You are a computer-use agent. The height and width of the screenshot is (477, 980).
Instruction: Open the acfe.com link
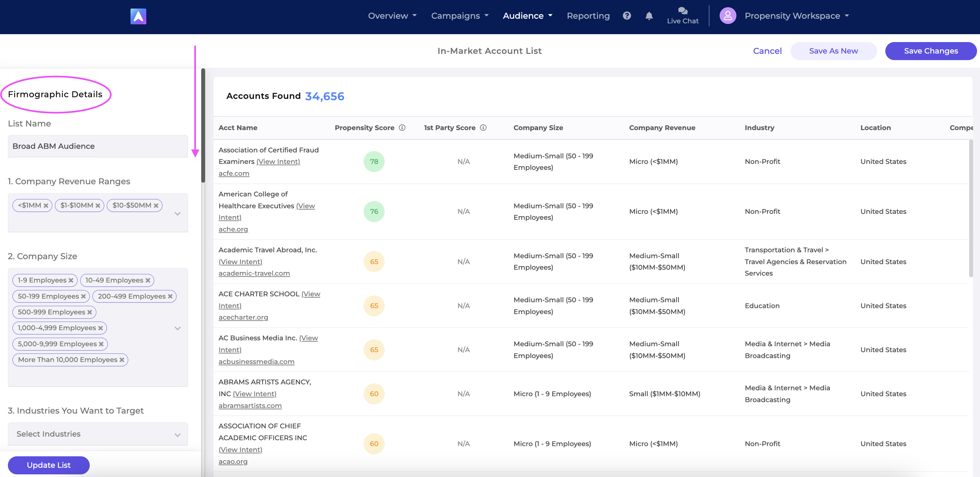(234, 174)
